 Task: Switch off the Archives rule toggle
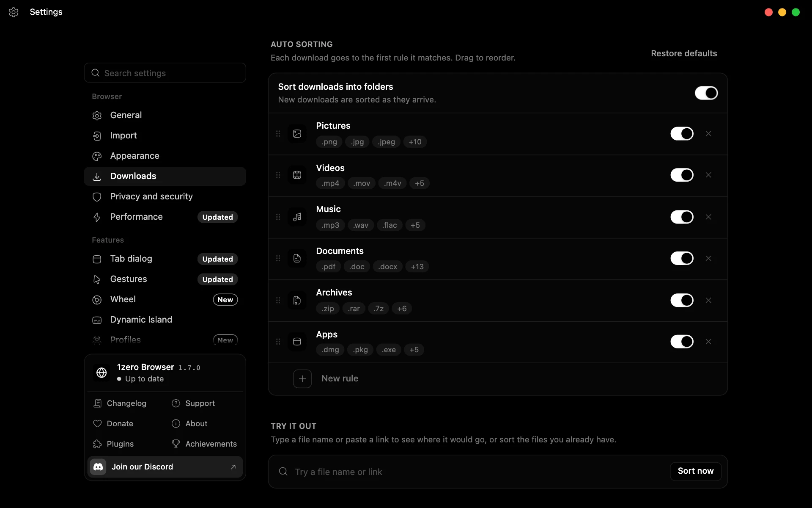pyautogui.click(x=682, y=300)
